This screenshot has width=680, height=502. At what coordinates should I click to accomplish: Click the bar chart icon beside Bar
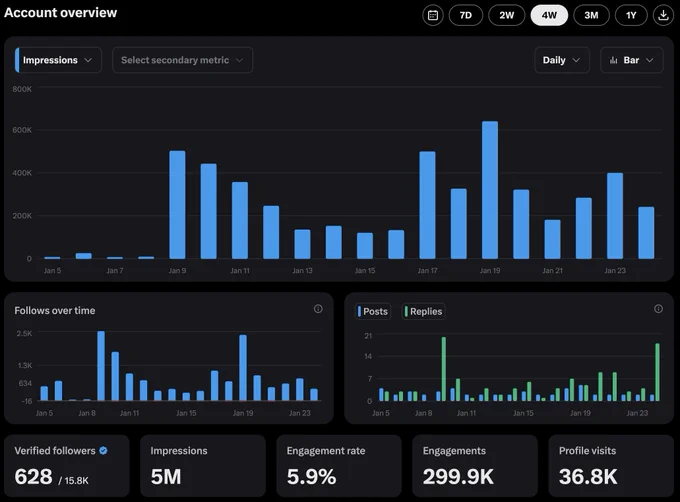click(x=613, y=60)
